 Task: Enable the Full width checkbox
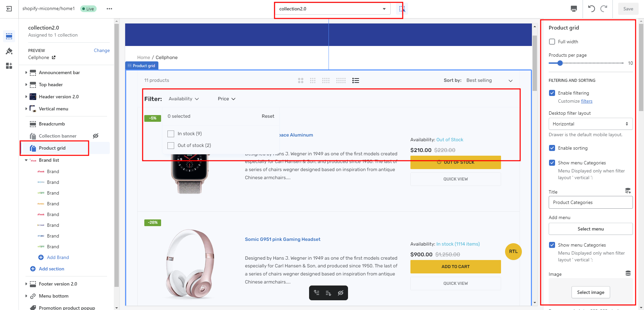click(552, 42)
